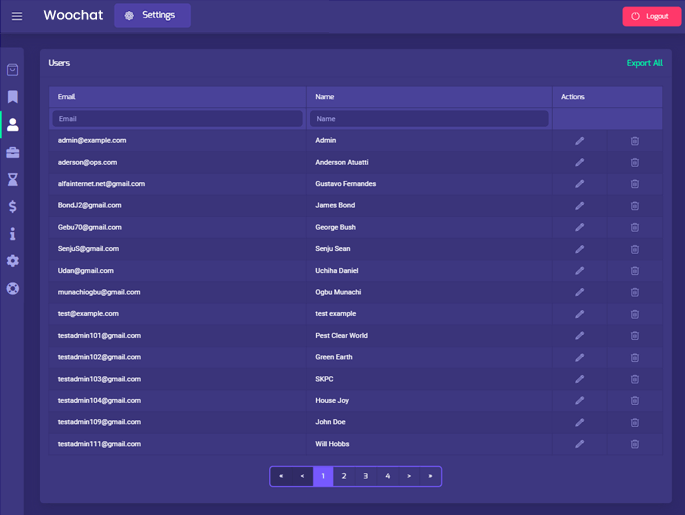Select the briefcase sidebar icon
The width and height of the screenshot is (685, 515).
(x=12, y=152)
